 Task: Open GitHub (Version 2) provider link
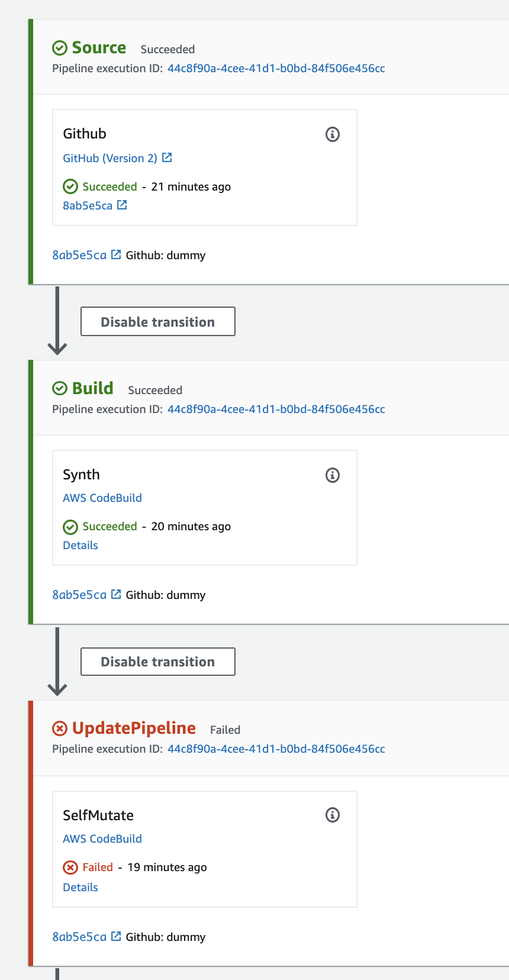(110, 158)
